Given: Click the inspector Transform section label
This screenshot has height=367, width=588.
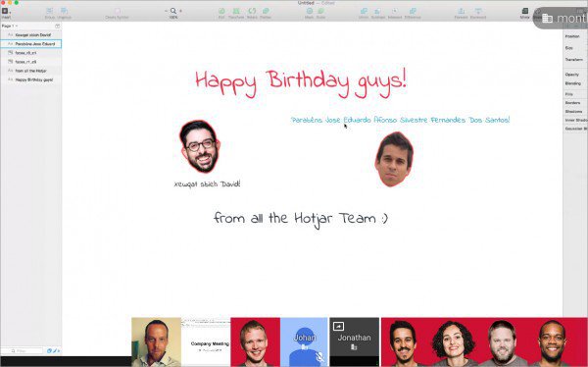Looking at the screenshot, I should (x=573, y=60).
